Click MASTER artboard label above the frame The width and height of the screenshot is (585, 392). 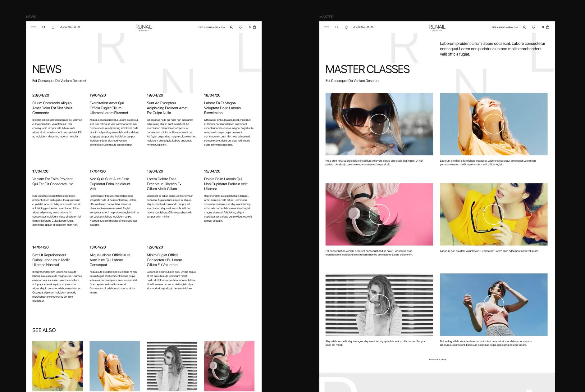[326, 17]
